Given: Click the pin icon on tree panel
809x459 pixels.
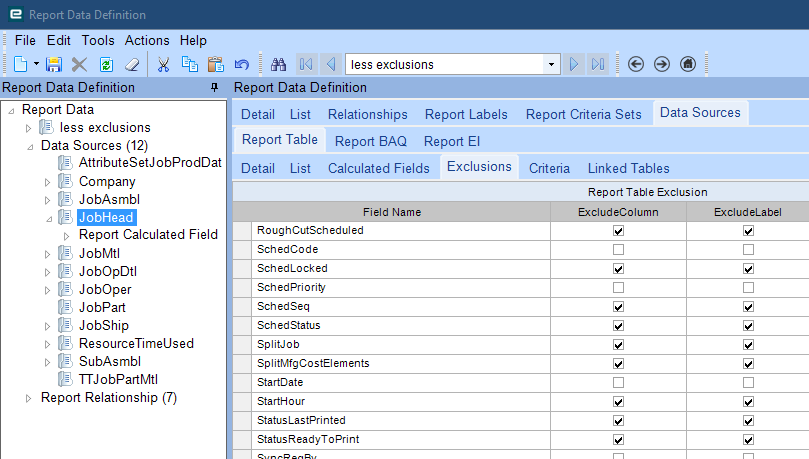Looking at the screenshot, I should pyautogui.click(x=215, y=88).
